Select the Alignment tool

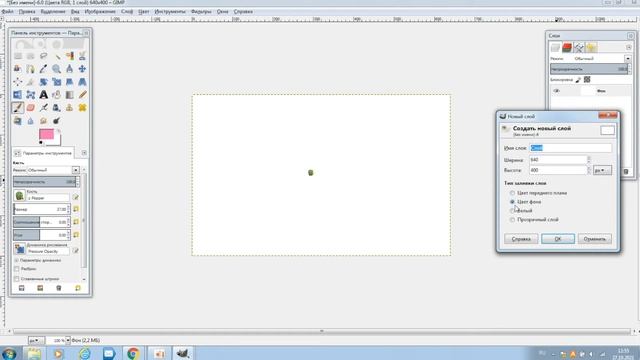click(18, 82)
